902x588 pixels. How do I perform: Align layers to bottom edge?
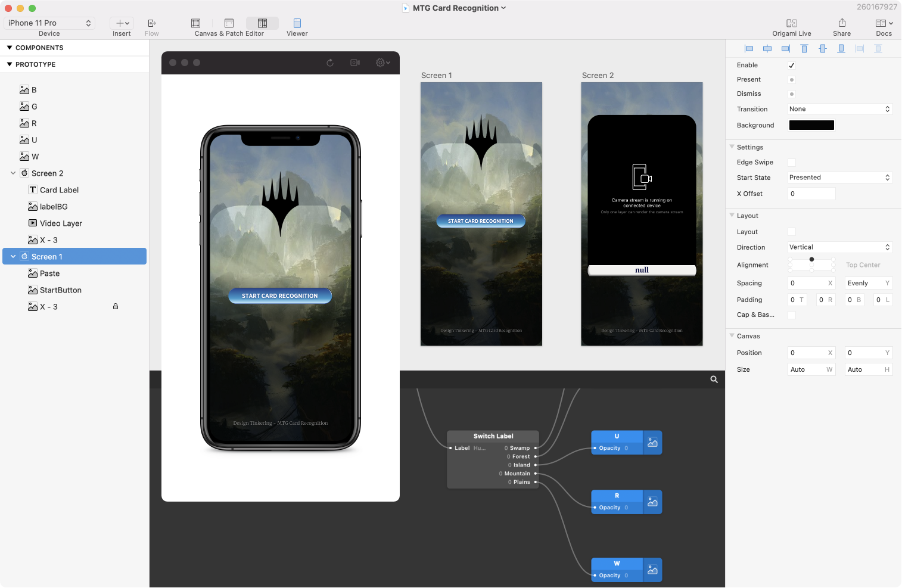(841, 49)
